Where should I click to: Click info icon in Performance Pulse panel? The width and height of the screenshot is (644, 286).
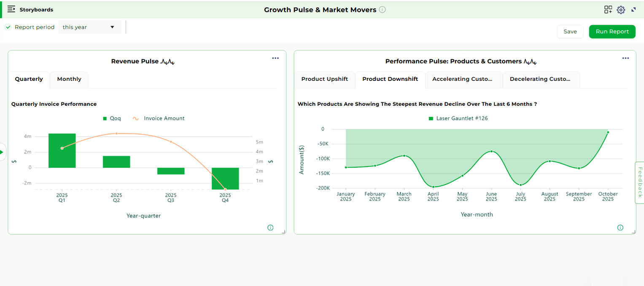(x=620, y=228)
